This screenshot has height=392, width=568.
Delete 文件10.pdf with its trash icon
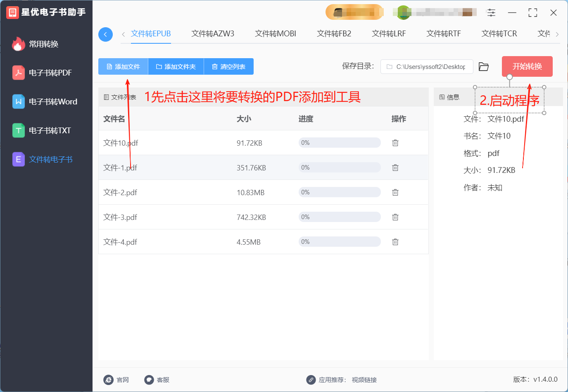click(x=395, y=143)
